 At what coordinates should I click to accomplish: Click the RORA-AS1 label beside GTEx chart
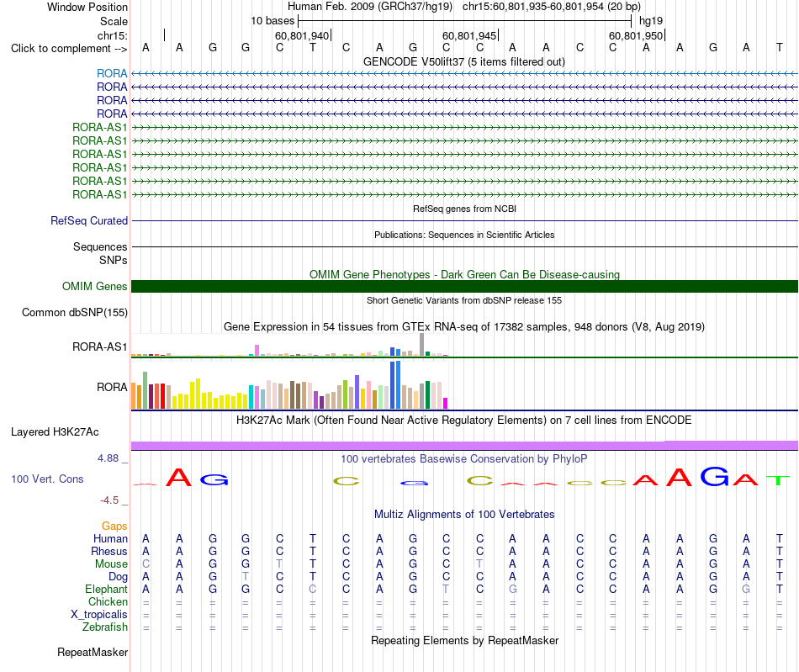tap(99, 347)
